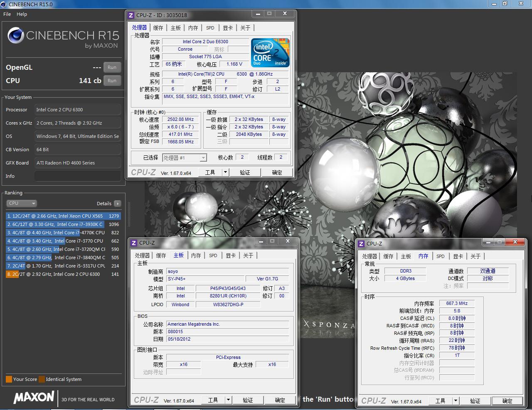Click the CPU-Z app icon in the top CPU-Z title bar
This screenshot has height=410, width=532.
pyautogui.click(x=131, y=15)
